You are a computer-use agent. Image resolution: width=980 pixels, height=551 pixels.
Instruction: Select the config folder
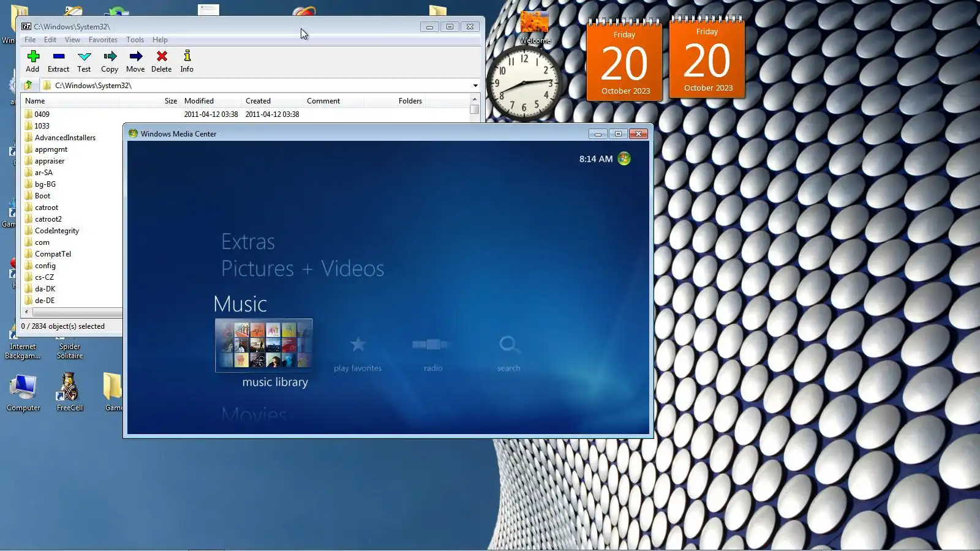(45, 266)
